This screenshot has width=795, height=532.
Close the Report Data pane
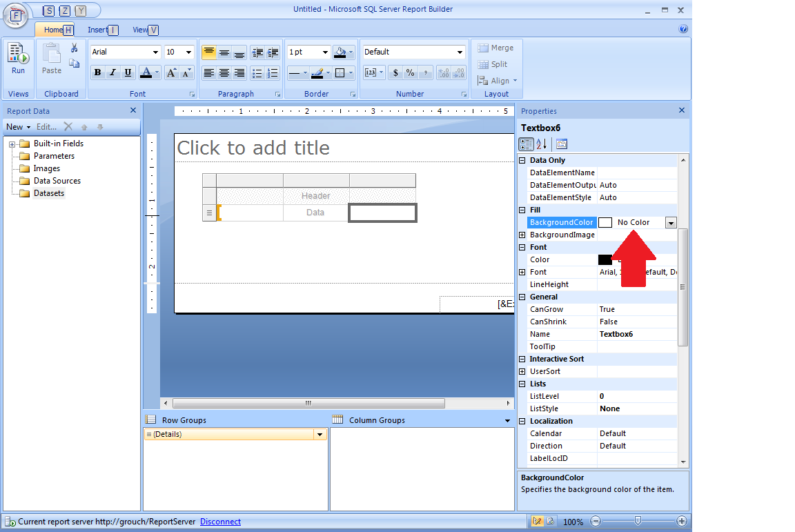point(132,110)
